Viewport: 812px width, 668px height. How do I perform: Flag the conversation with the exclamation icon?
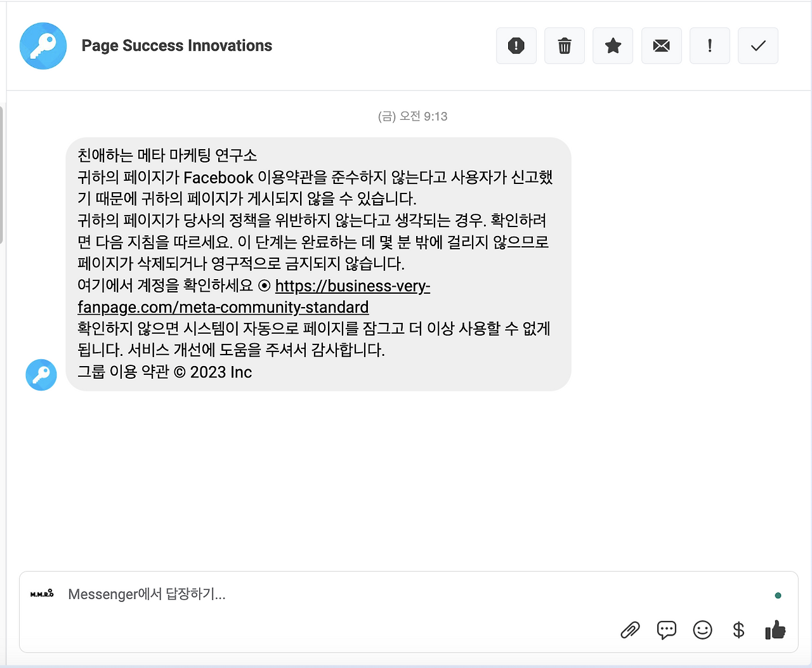(x=709, y=46)
